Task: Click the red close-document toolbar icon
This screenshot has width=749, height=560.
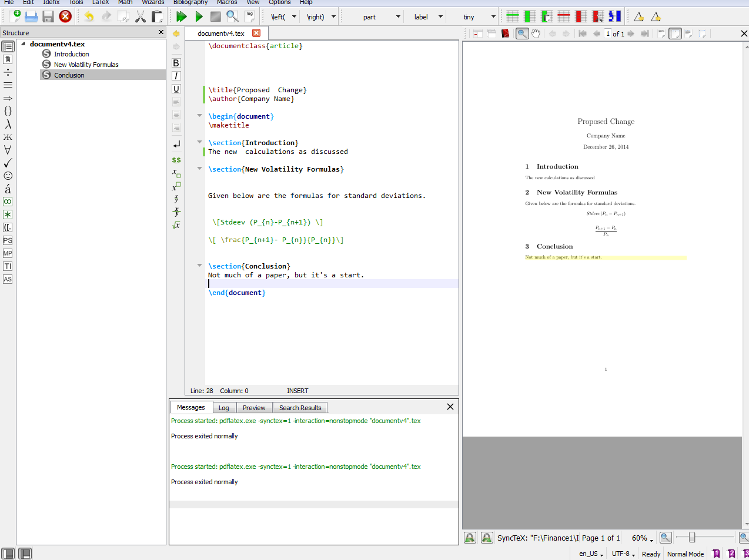Action: point(65,16)
